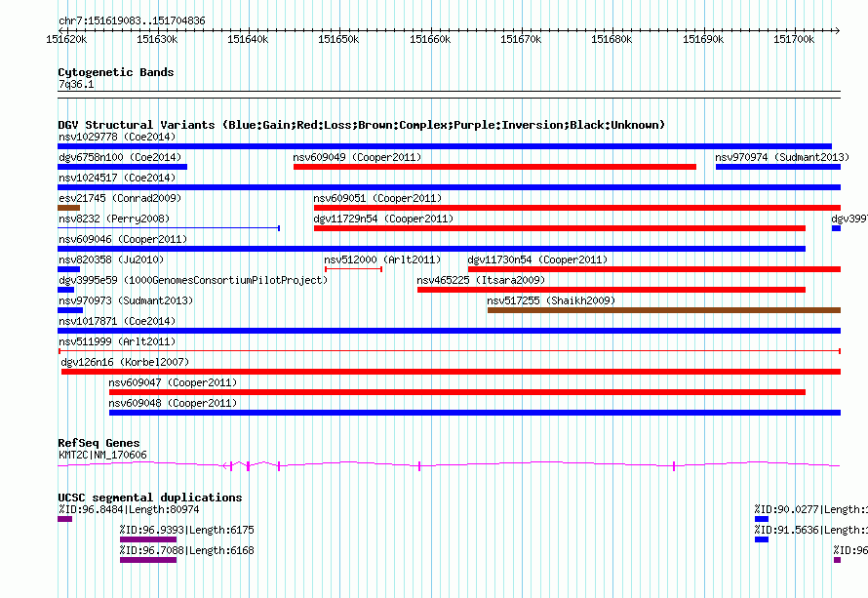The image size is (868, 598).
Task: Select the nsv609048 (Cooper2011) blue bar
Action: [x=475, y=413]
